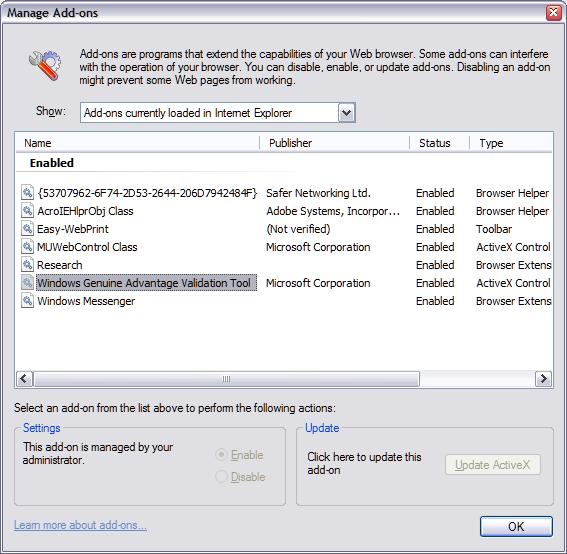Image resolution: width=567 pixels, height=554 pixels.
Task: Select the Enable radio button
Action: click(x=221, y=455)
